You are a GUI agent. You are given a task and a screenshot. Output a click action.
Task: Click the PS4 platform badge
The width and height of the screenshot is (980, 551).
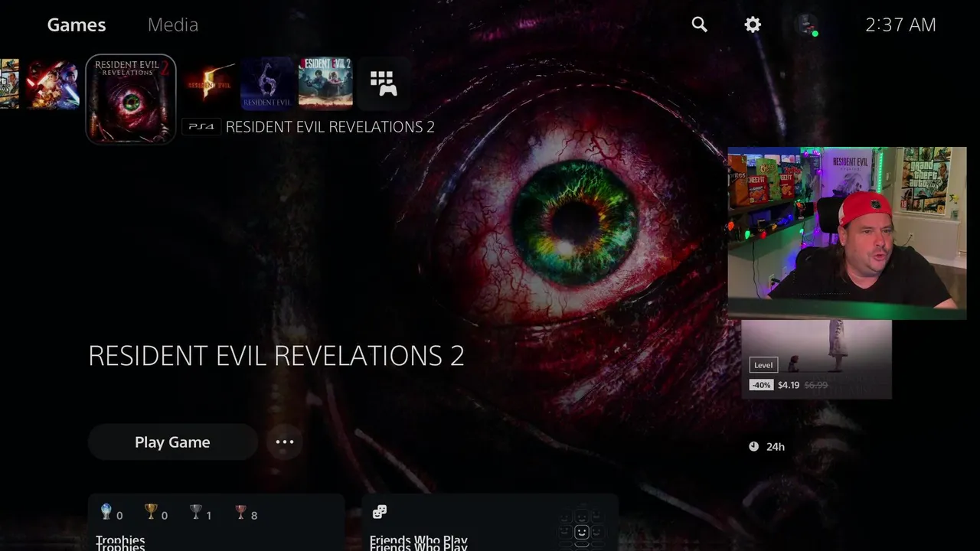click(201, 127)
